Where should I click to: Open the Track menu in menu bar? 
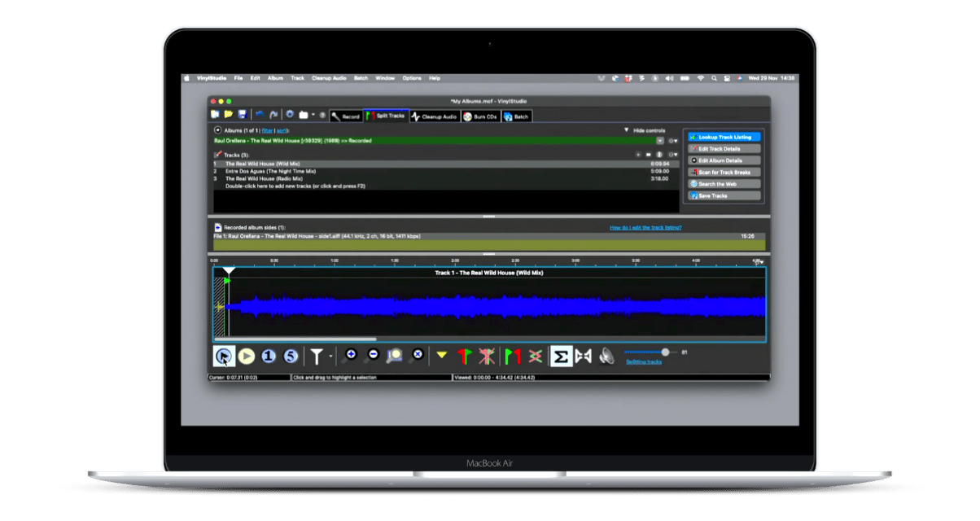(298, 78)
